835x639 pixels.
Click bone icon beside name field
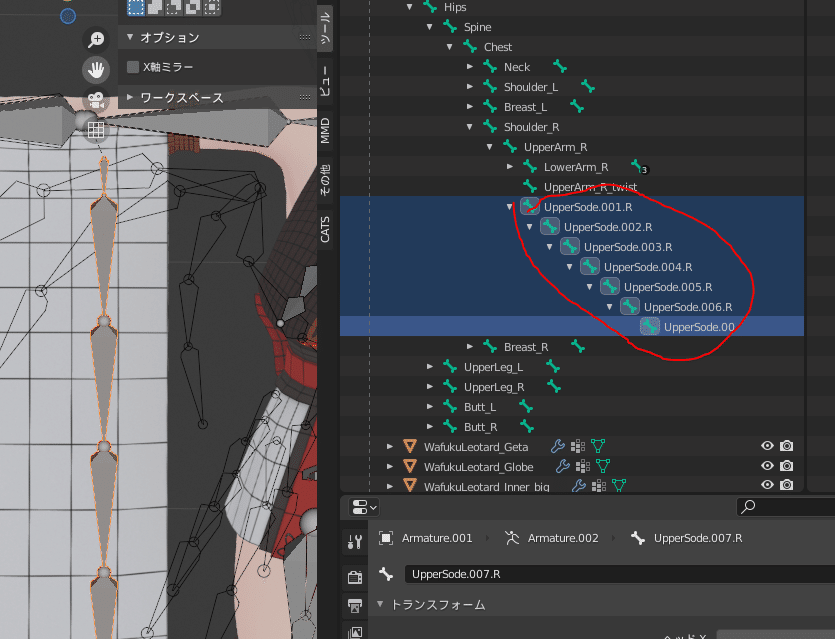click(x=386, y=574)
